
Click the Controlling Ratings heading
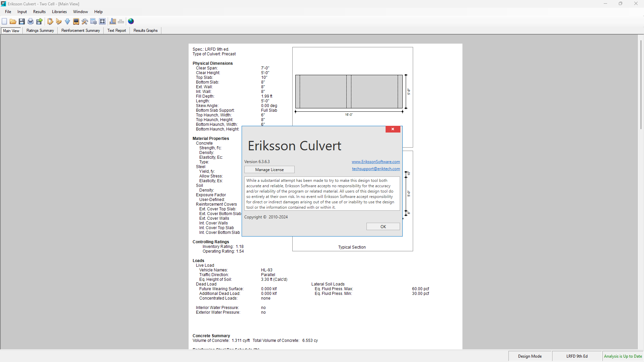pyautogui.click(x=211, y=242)
